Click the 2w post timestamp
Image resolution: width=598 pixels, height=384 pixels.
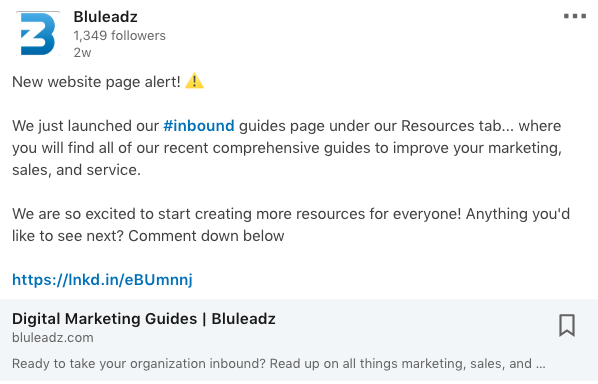pos(82,53)
